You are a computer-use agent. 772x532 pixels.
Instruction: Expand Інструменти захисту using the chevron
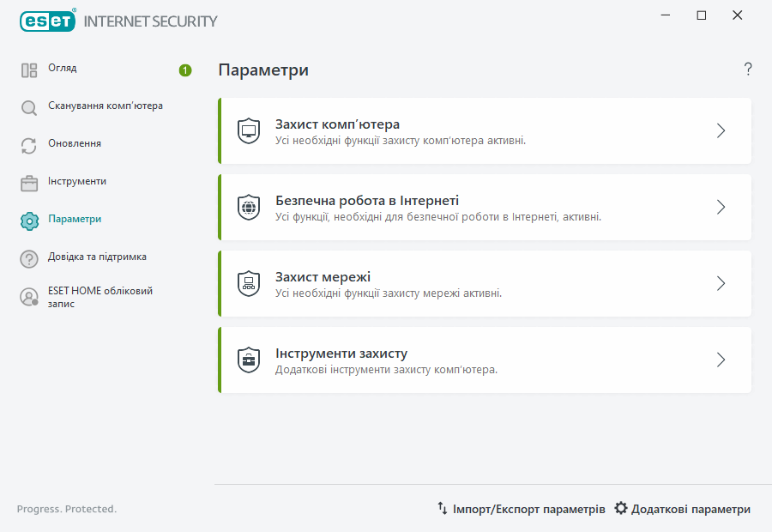coord(721,360)
